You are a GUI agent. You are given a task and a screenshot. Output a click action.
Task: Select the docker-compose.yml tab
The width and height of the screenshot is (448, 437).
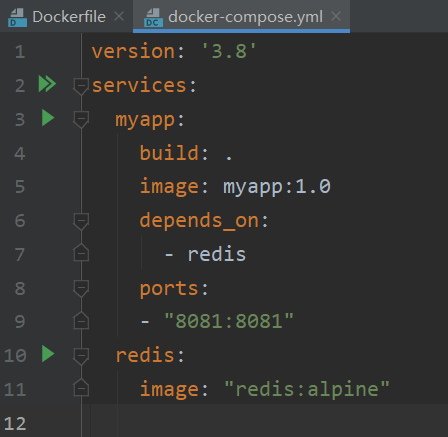tap(241, 16)
